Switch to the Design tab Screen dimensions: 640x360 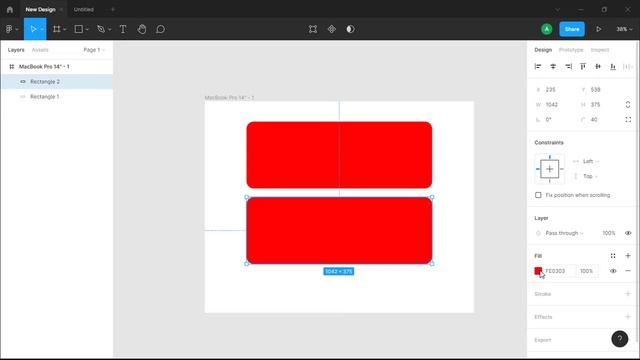pyautogui.click(x=543, y=50)
